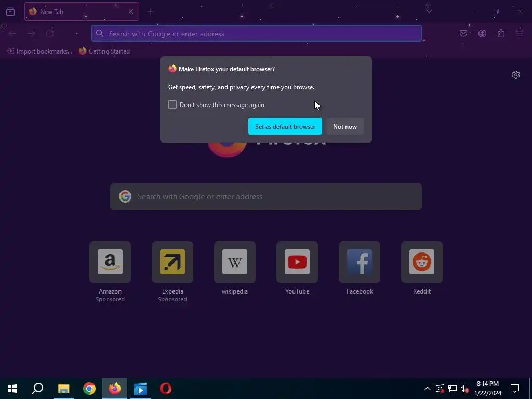532x399 pixels.
Task: Expand the list all tabs chevron
Action: 429,11
